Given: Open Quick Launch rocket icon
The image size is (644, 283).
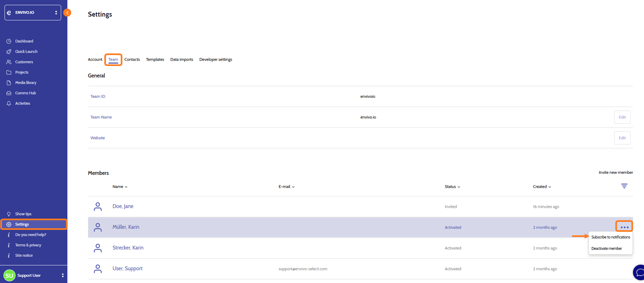Looking at the screenshot, I should coord(9,52).
